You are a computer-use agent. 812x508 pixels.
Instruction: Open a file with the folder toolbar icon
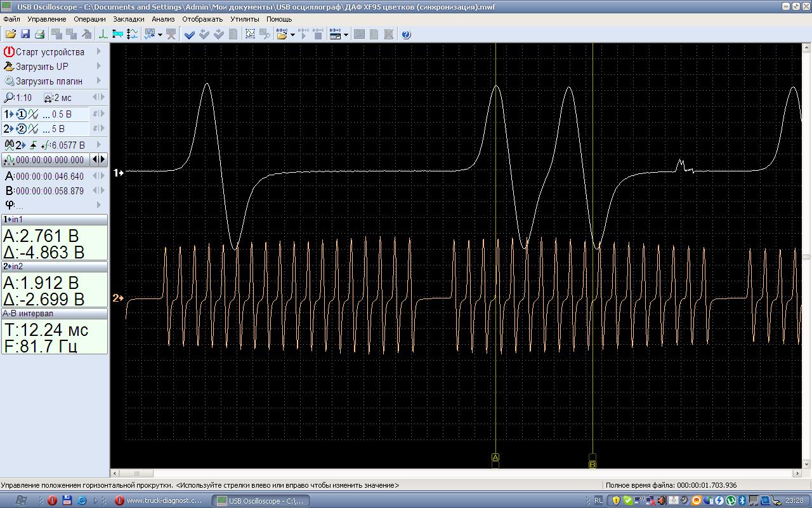pyautogui.click(x=11, y=34)
